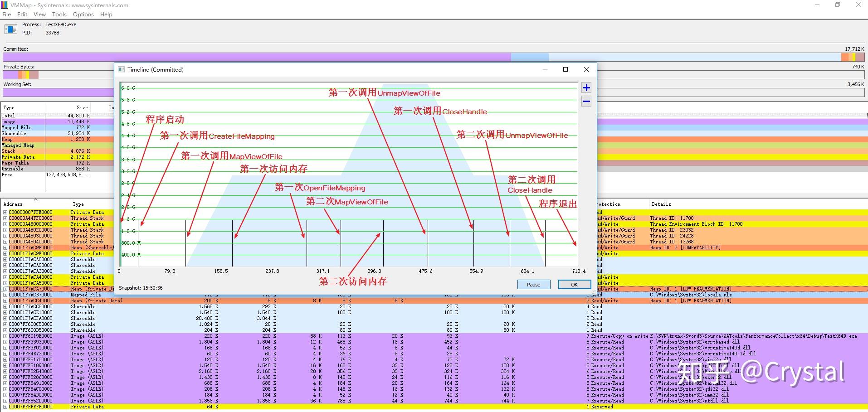The width and height of the screenshot is (868, 412).
Task: Click the VMMap application icon in title bar
Action: click(5, 5)
